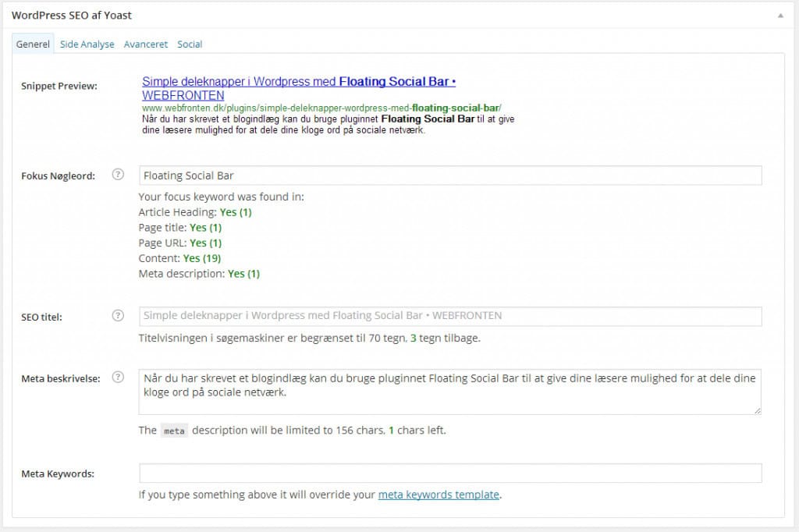Open the SEO titel help icon
This screenshot has height=532, width=799.
pyautogui.click(x=118, y=316)
